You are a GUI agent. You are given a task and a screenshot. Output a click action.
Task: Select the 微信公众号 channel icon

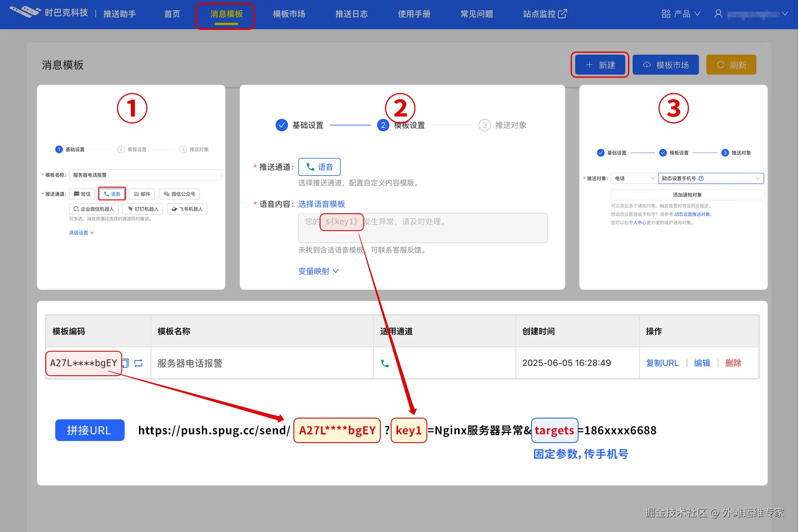point(179,194)
